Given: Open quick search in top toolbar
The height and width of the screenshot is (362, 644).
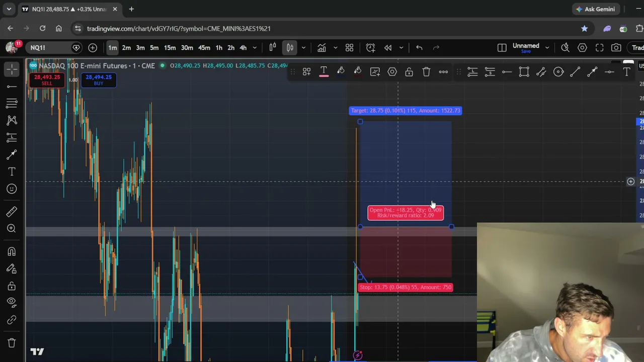Looking at the screenshot, I should (x=565, y=48).
